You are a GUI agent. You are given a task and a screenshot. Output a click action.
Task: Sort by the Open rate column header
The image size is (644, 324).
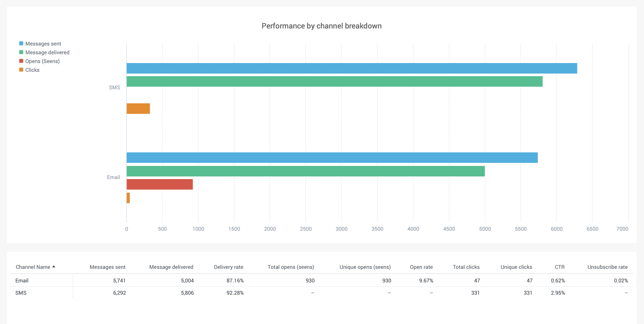pyautogui.click(x=421, y=267)
